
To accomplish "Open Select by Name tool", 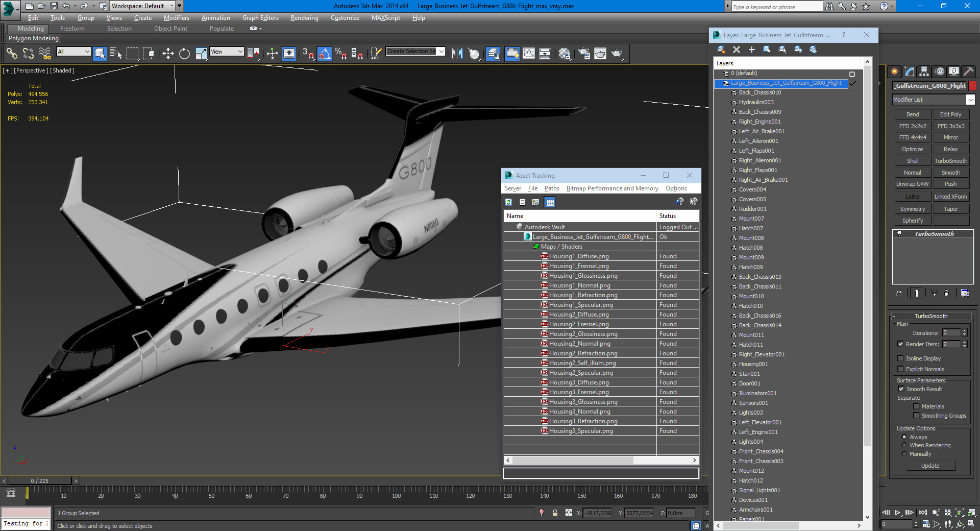I will point(116,53).
